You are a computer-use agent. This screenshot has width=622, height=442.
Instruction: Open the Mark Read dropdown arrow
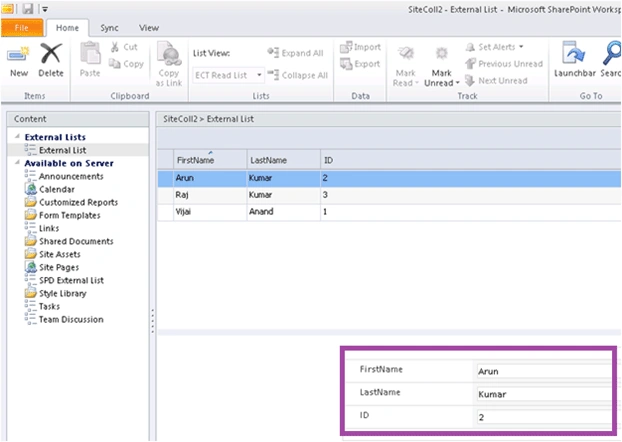pos(417,83)
